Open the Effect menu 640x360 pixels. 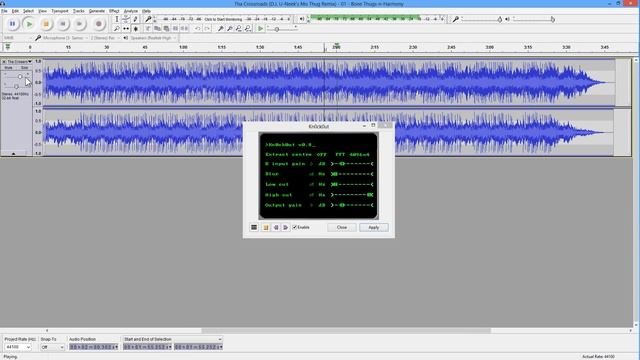[114, 11]
